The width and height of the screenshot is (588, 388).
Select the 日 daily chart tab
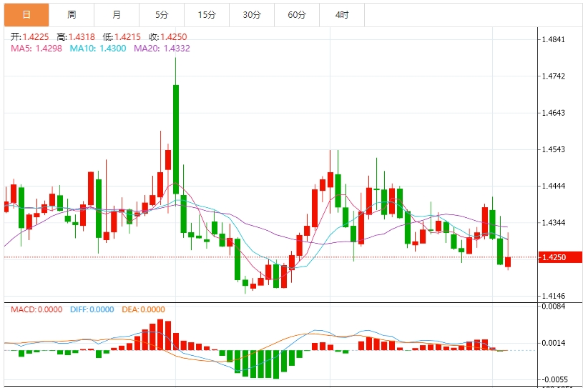pyautogui.click(x=26, y=14)
